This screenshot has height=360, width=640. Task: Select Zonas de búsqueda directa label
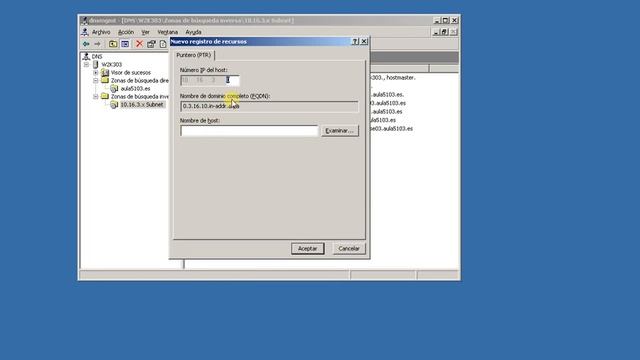(140, 80)
